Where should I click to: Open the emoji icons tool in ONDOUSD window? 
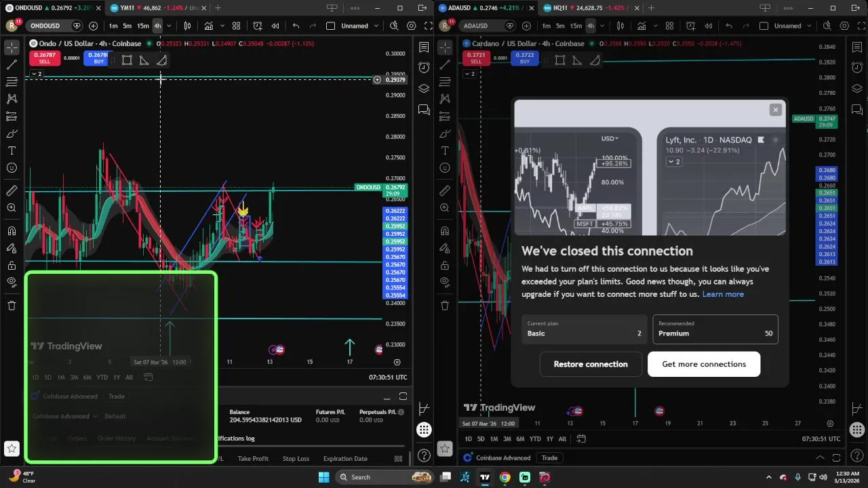click(x=12, y=168)
